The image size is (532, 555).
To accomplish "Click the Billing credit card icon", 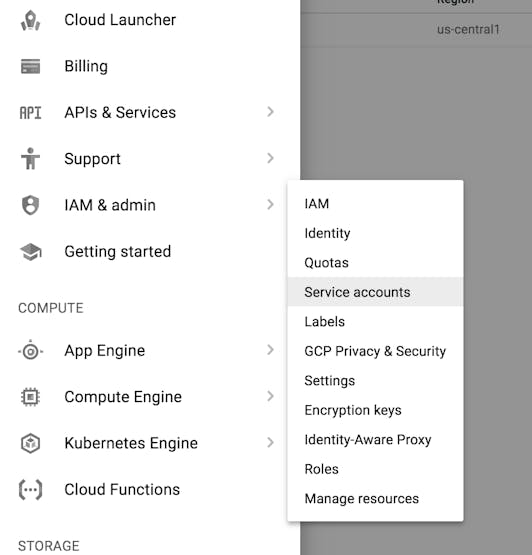I will pyautogui.click(x=30, y=66).
